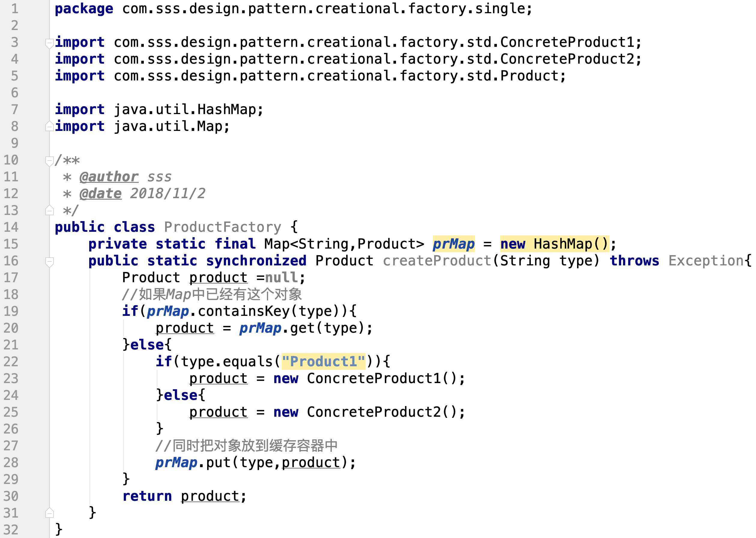
Task: Click the @date Javadoc tag
Action: pyautogui.click(x=101, y=194)
